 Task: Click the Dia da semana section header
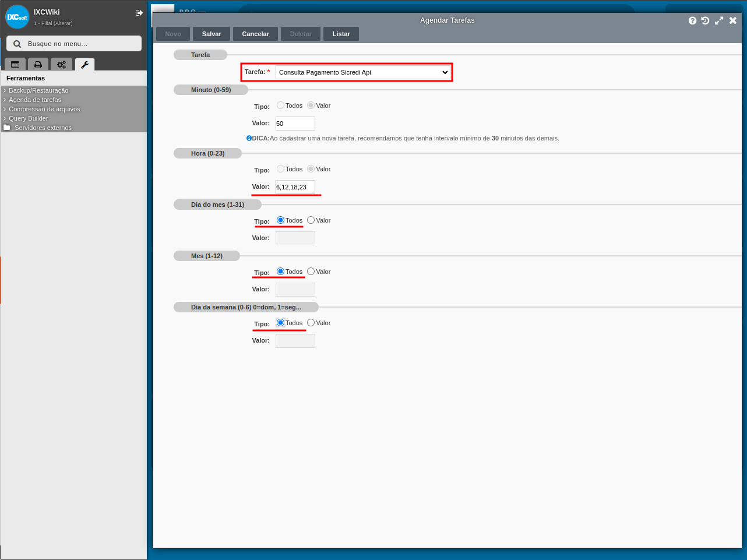pyautogui.click(x=246, y=307)
